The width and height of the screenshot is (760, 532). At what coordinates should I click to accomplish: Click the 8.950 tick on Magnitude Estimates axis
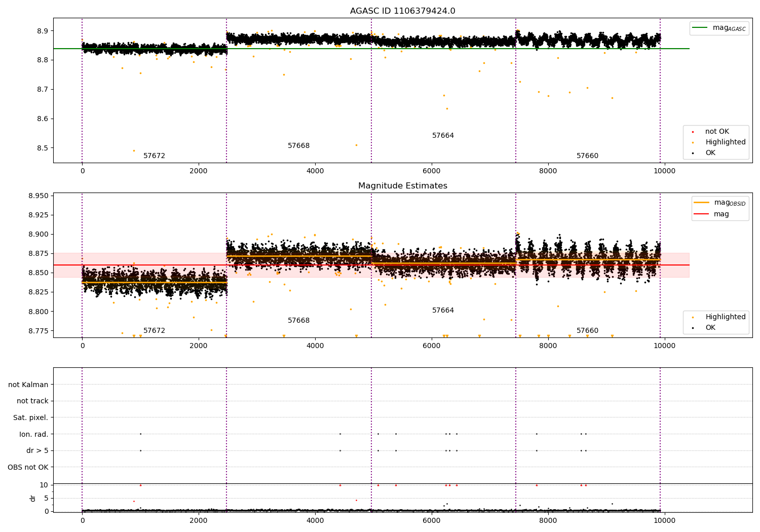(x=38, y=196)
